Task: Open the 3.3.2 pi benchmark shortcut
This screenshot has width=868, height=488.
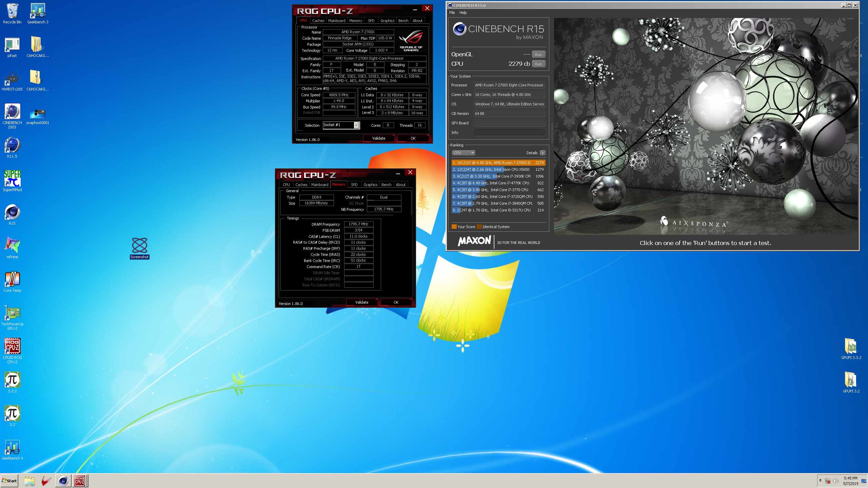Action: 12,382
